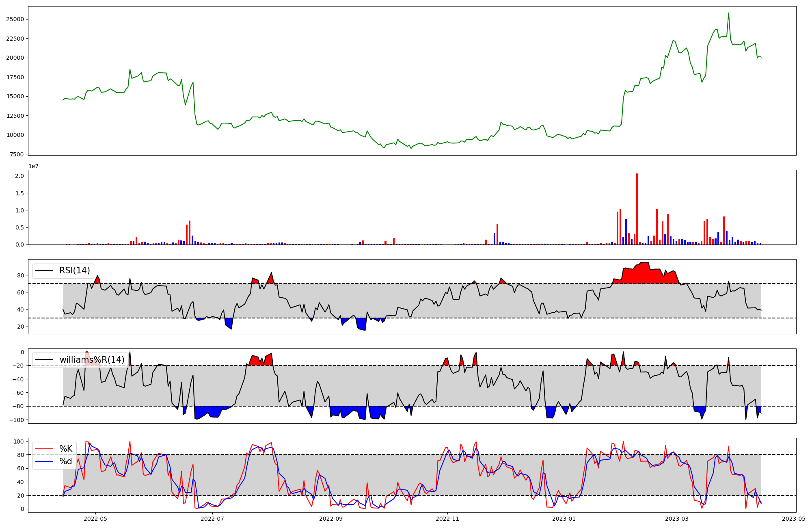Click the red %K legend line sample
Screen dimensions: 812x528
44,449
